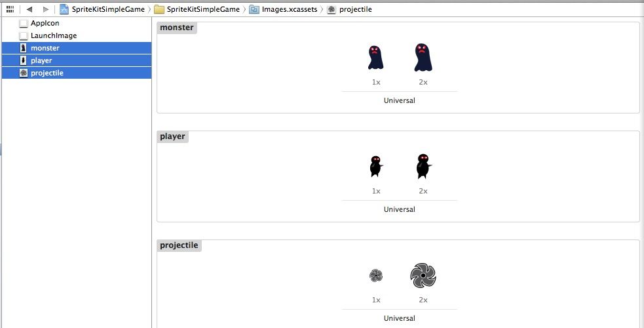Viewport: 644px width, 328px height.
Task: Click the projectile 2x image slot
Action: point(423,276)
